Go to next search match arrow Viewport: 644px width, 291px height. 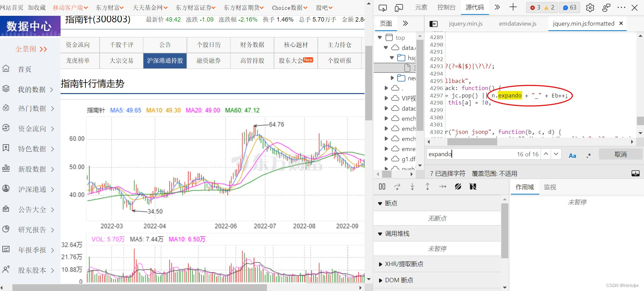pos(556,154)
